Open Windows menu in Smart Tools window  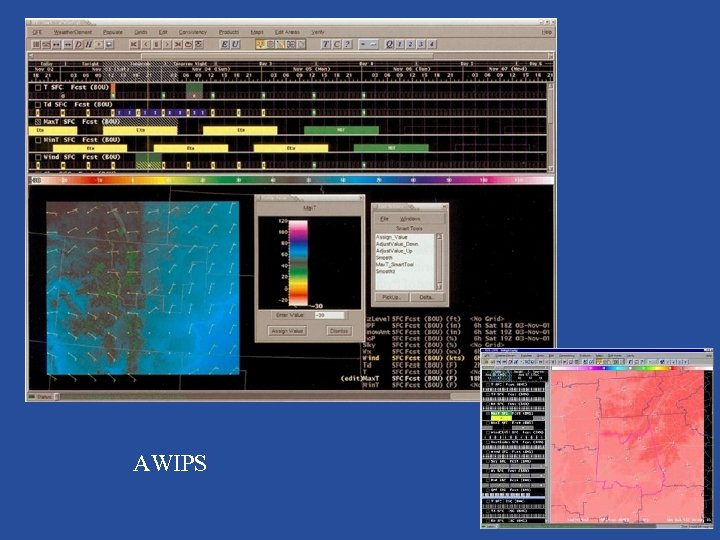tap(410, 219)
